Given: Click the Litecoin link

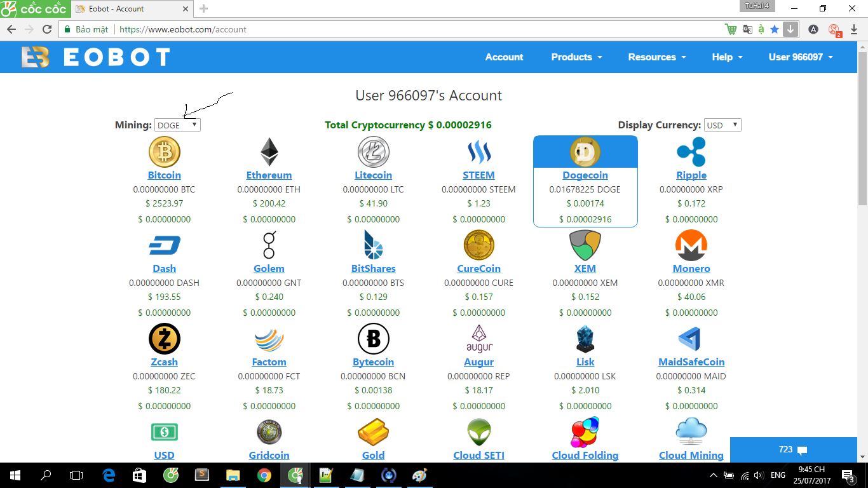Looking at the screenshot, I should pyautogui.click(x=374, y=175).
